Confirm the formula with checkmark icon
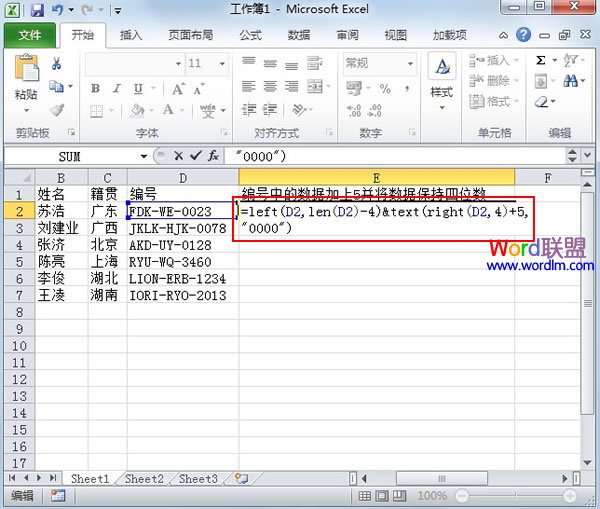Image resolution: width=600 pixels, height=509 pixels. (x=195, y=156)
